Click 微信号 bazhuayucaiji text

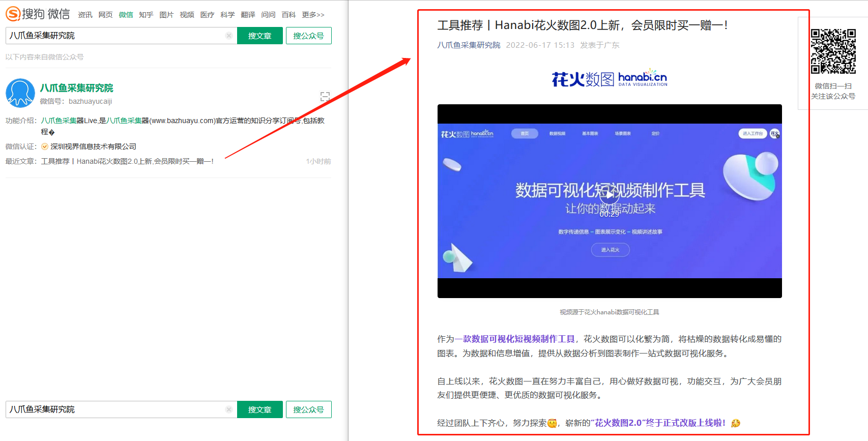(76, 101)
